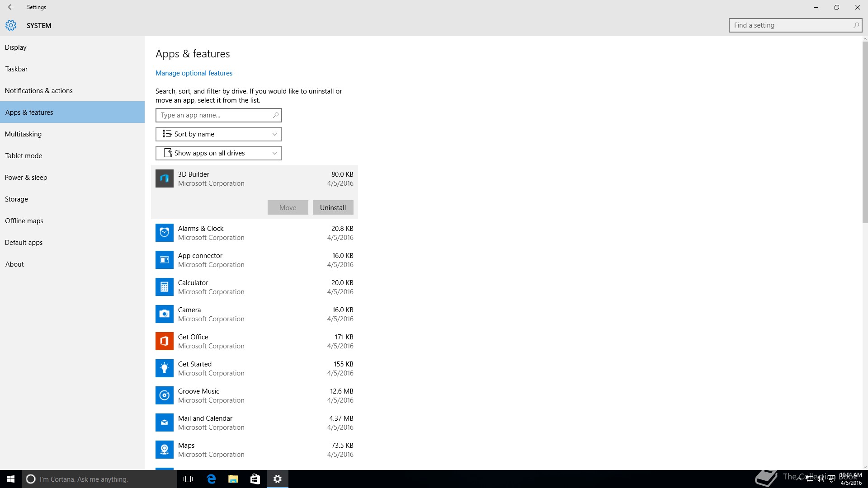Click Cortana Ask me anything box

coord(99,479)
